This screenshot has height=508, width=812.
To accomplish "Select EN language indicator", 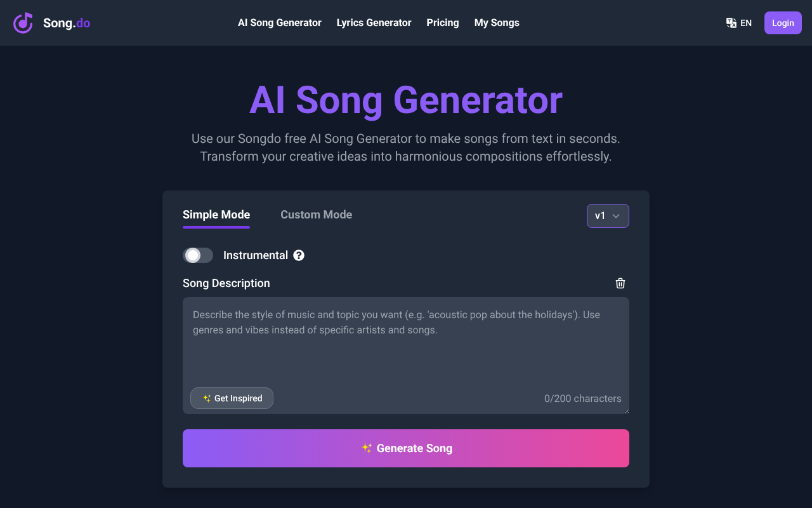I will tap(745, 23).
